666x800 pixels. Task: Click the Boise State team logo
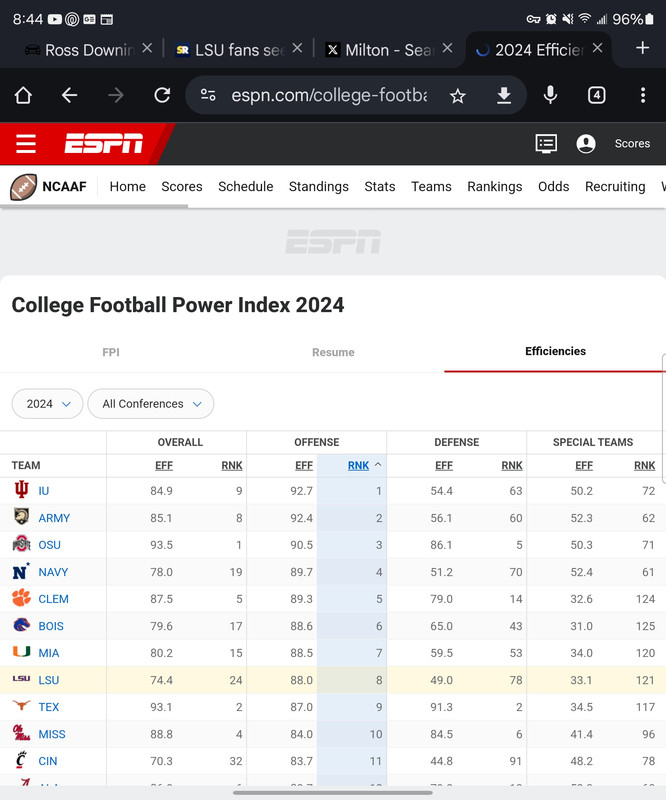pos(21,625)
